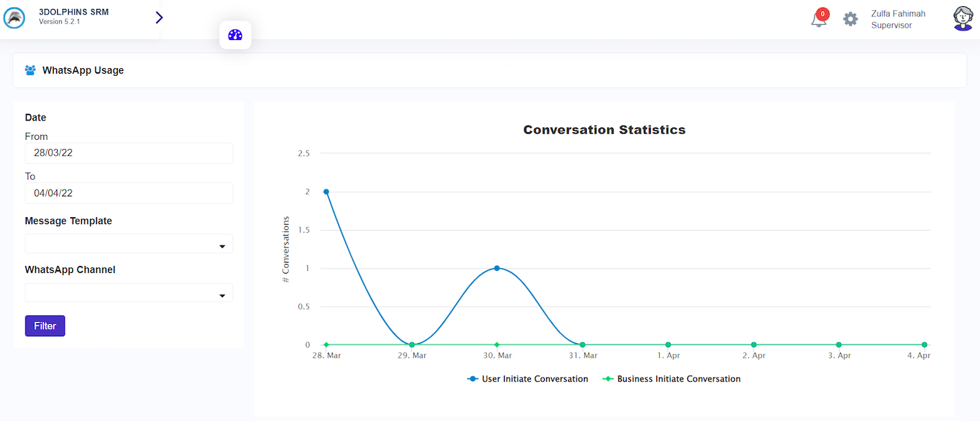Screen dimensions: 980x421
Task: Toggle Business Initiate Conversation legend series
Action: 671,379
